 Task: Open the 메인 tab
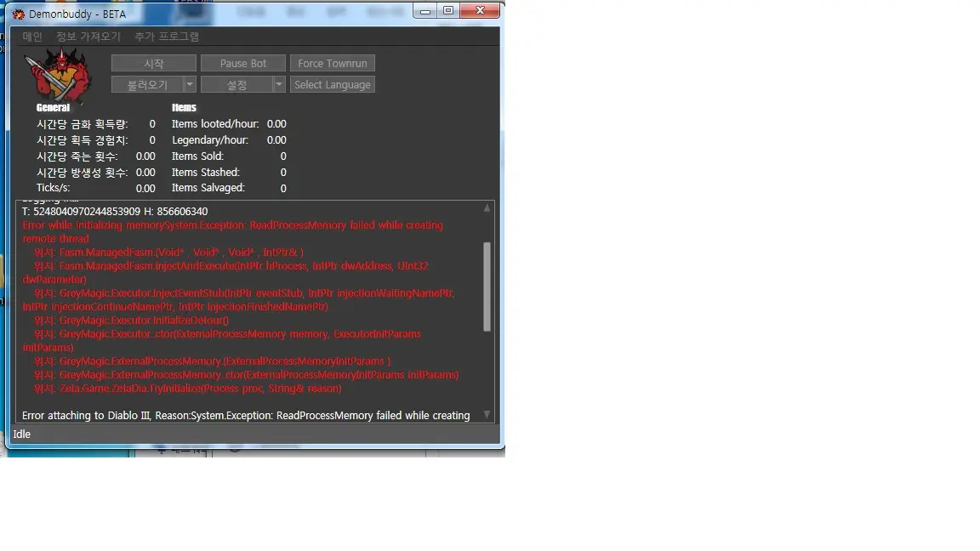[x=32, y=37]
